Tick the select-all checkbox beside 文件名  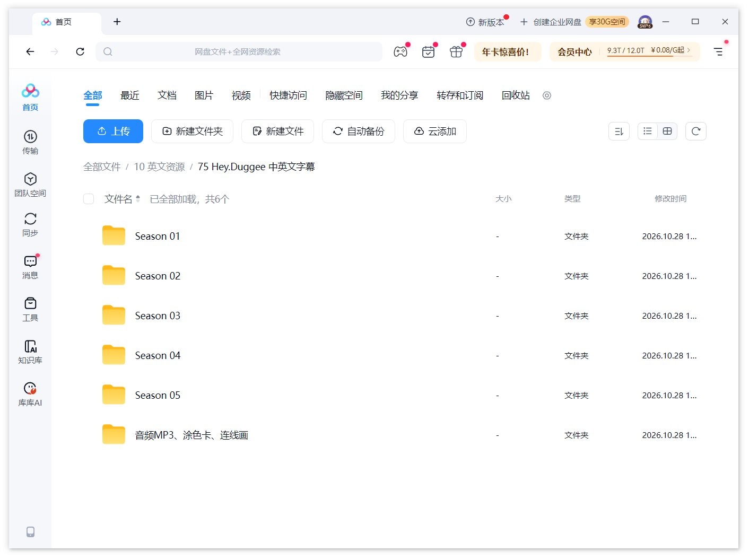coord(89,199)
